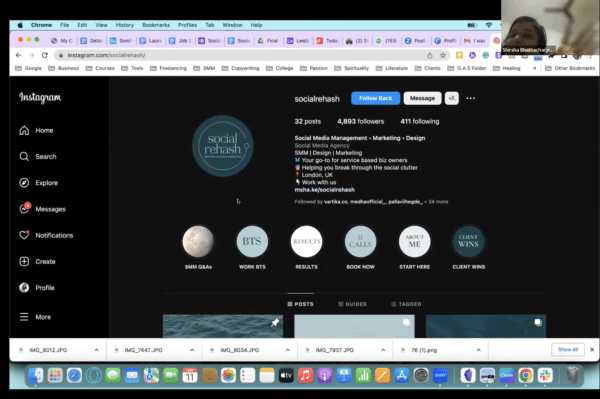Open the 411 following list

coord(420,121)
